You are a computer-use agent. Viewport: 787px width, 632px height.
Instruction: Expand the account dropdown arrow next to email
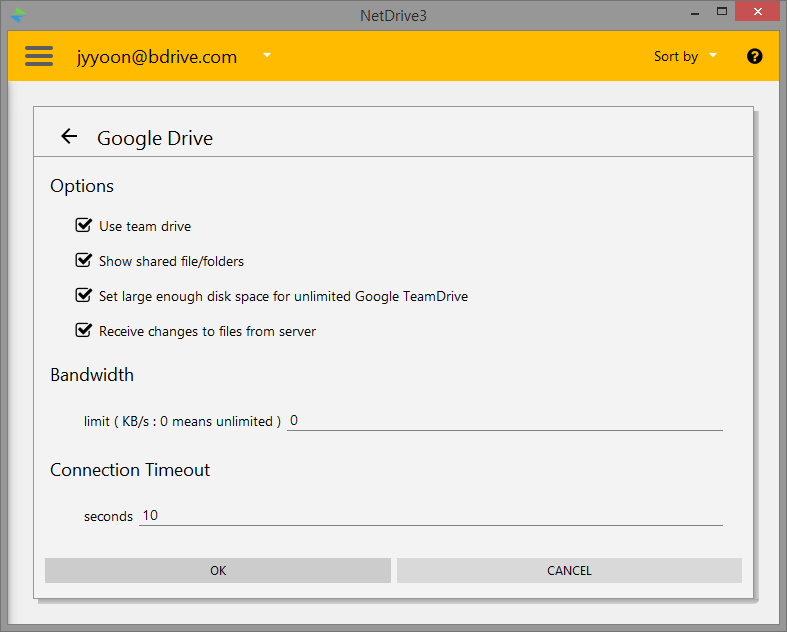click(x=267, y=56)
